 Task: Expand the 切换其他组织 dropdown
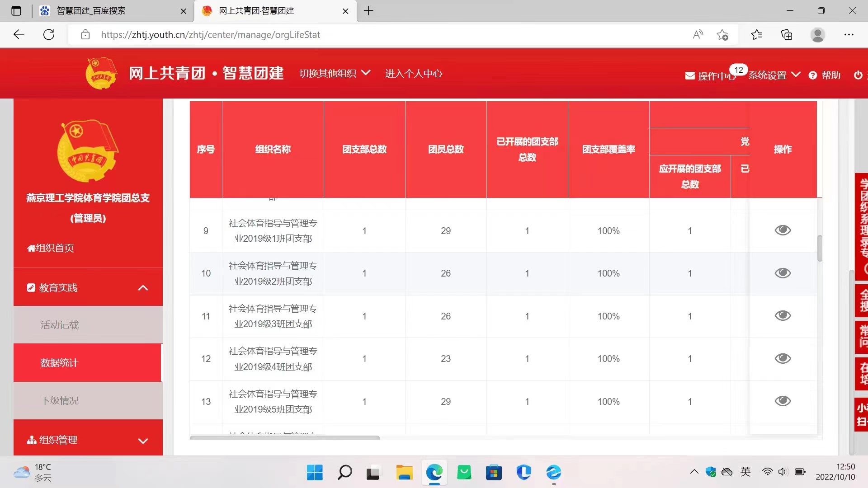[x=335, y=73]
